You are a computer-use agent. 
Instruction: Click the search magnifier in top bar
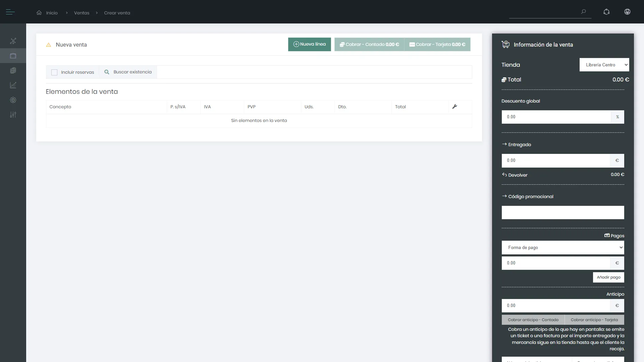pyautogui.click(x=584, y=12)
